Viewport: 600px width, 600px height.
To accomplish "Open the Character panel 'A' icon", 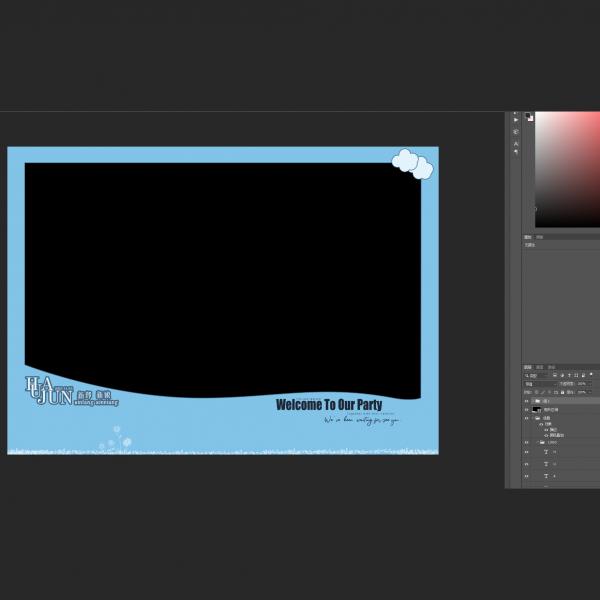I will click(516, 144).
